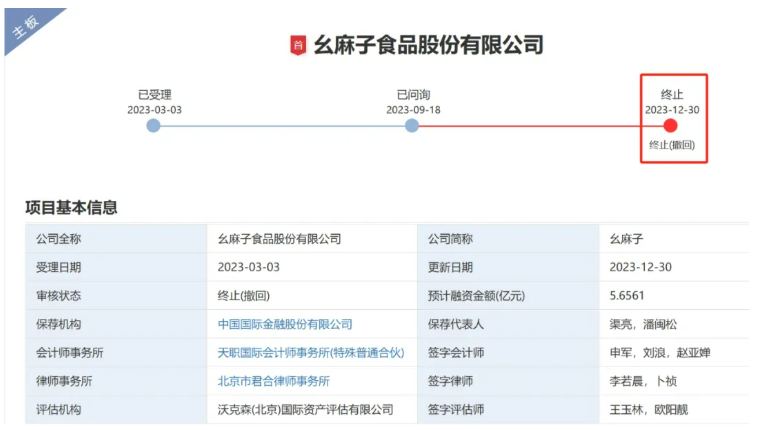Select the 律师事务所 label cell
Screen dimensions: 762x430
116,381
